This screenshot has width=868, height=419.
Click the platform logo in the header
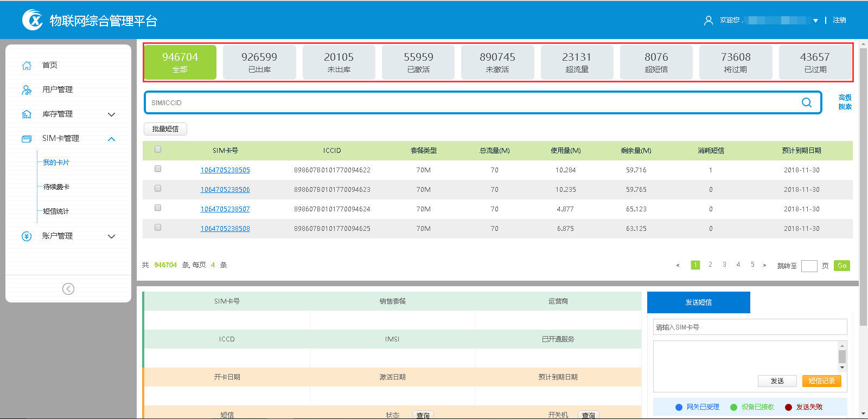pyautogui.click(x=33, y=20)
